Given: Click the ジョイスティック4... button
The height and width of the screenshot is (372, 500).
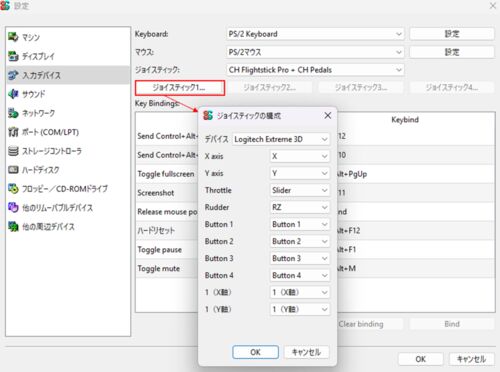Looking at the screenshot, I should (452, 88).
